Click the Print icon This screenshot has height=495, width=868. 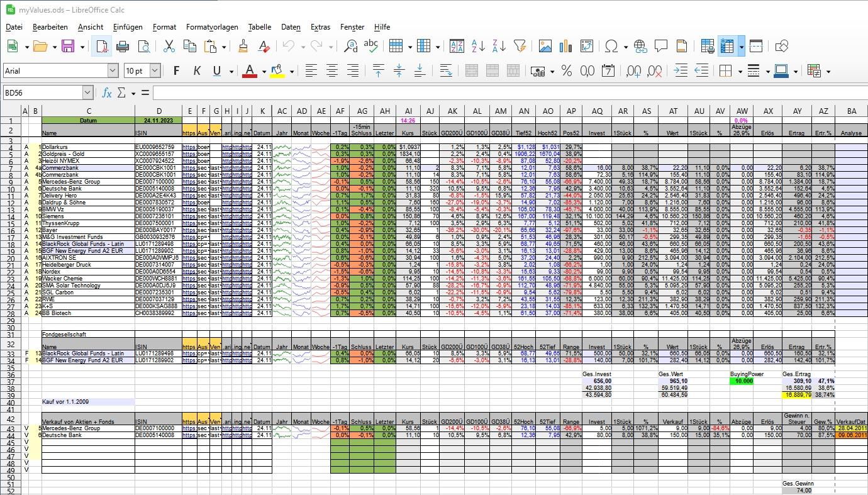pos(123,46)
